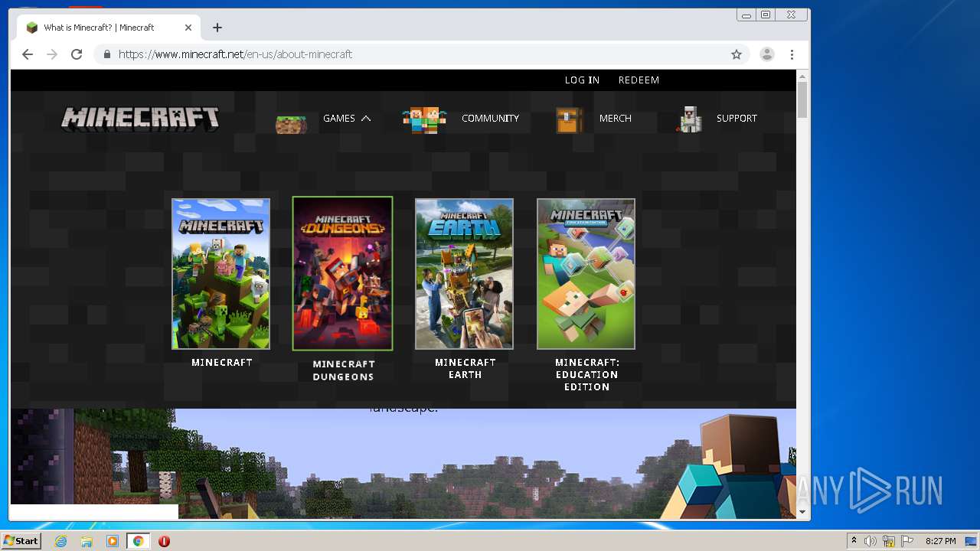Open the Support menu
Viewport: 980px width, 551px height.
tap(737, 119)
